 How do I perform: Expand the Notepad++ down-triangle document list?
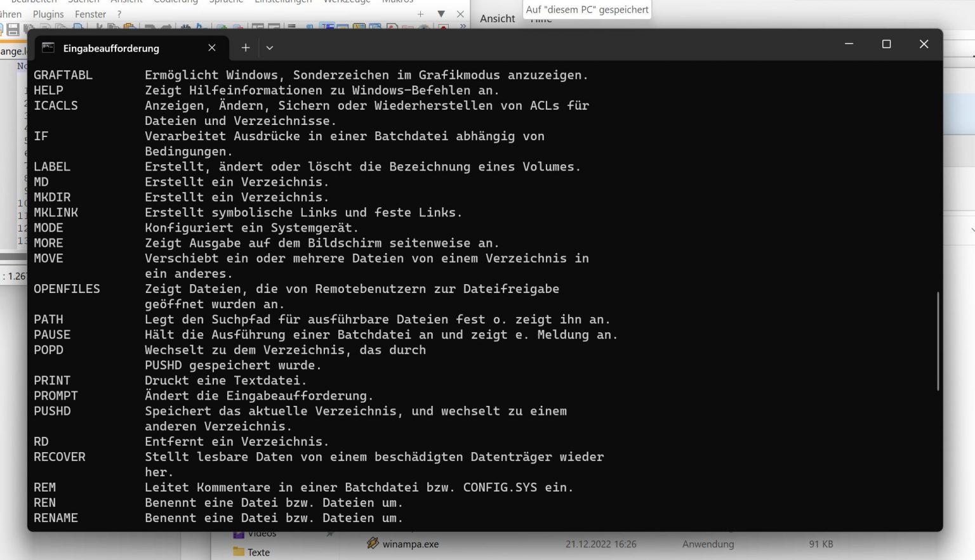441,14
